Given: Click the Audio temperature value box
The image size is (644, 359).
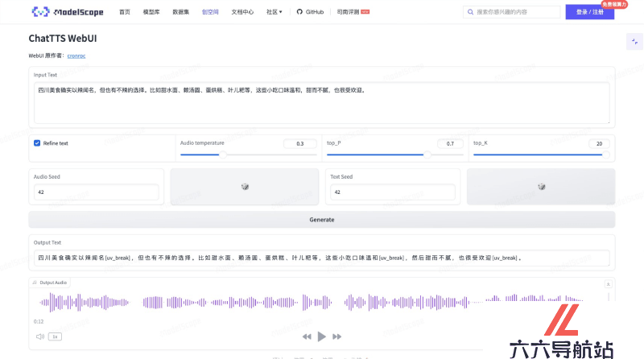Looking at the screenshot, I should click(x=300, y=143).
